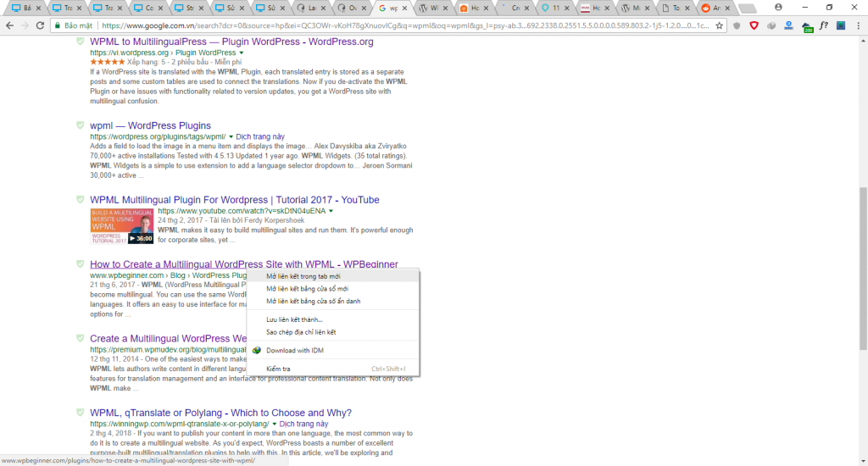Close the active Google 'wp' tab

[x=404, y=8]
